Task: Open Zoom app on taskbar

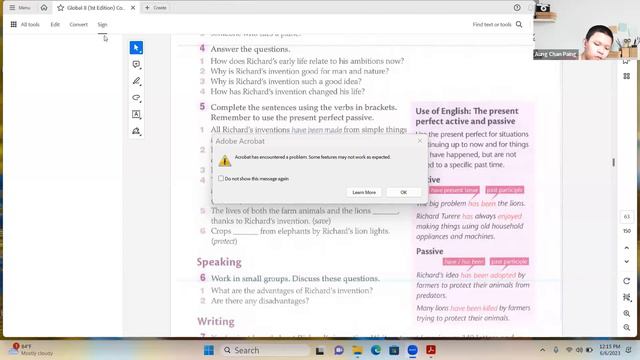Action: coord(413,350)
